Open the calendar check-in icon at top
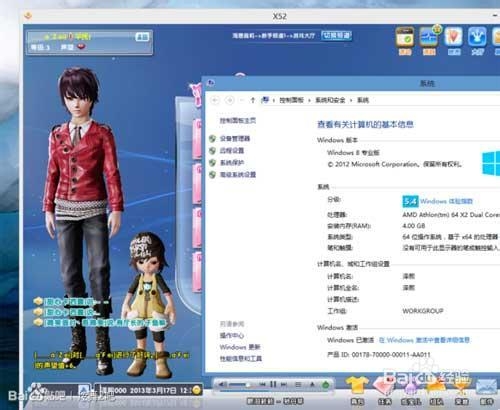 coord(405,38)
